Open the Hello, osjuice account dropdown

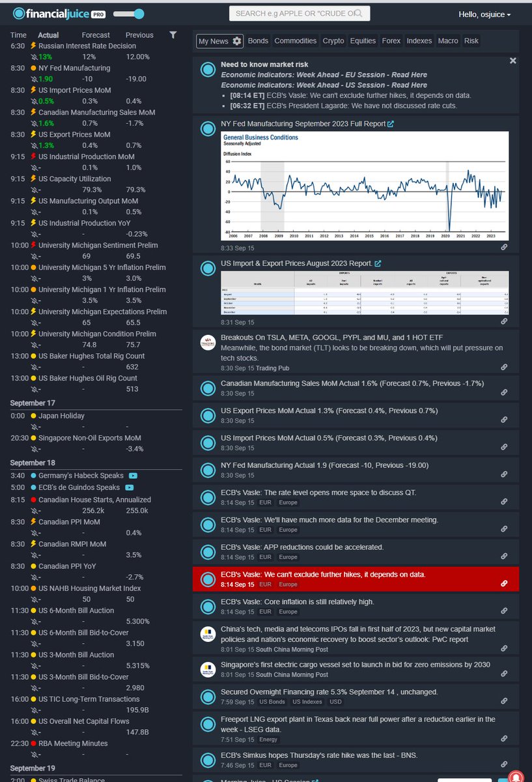[x=484, y=14]
